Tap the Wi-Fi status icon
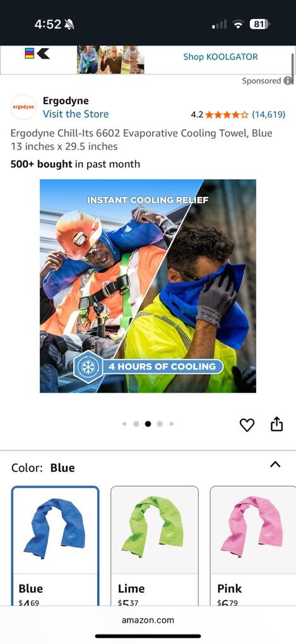 click(238, 25)
